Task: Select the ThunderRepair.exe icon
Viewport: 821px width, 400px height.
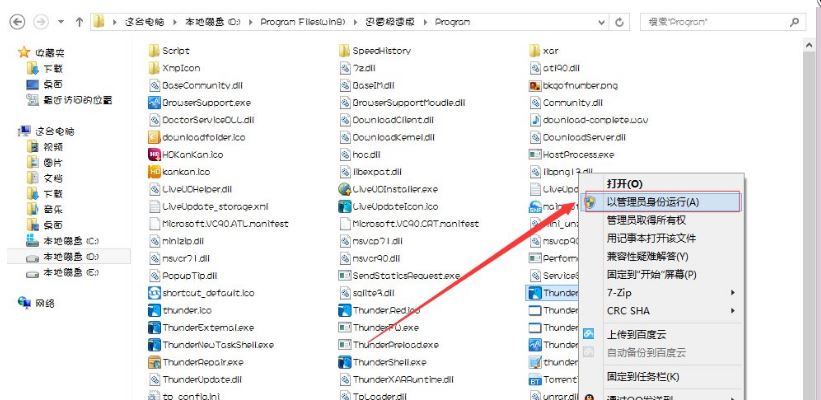Action: [x=154, y=362]
